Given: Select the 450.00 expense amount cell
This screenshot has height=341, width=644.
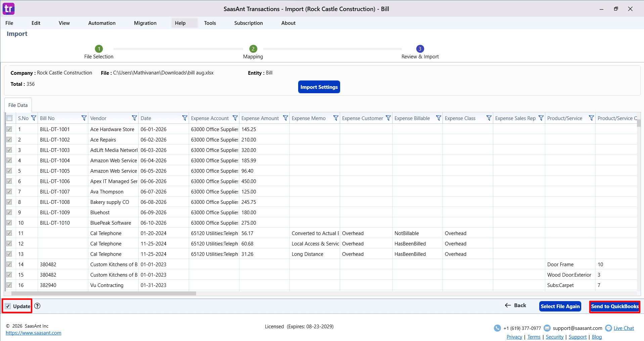Looking at the screenshot, I should click(264, 181).
